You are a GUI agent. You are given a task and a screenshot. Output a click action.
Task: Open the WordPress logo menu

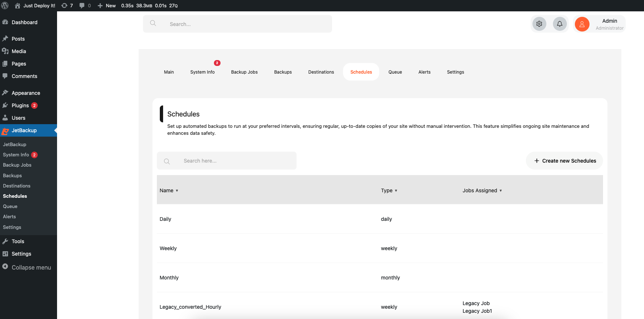click(x=5, y=5)
